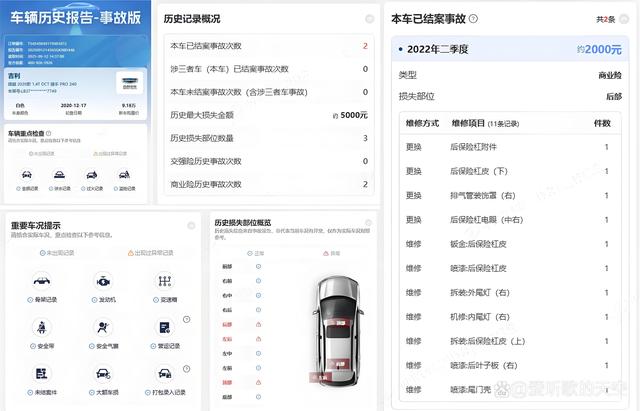Click the car-in-water flood record icon
Viewport: 640px width, 411px height.
(59, 175)
